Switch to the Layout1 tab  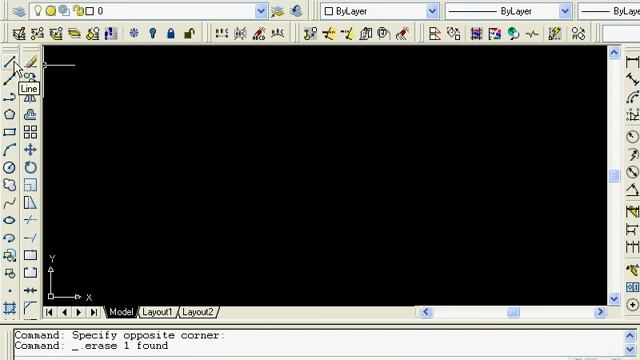[x=157, y=312]
